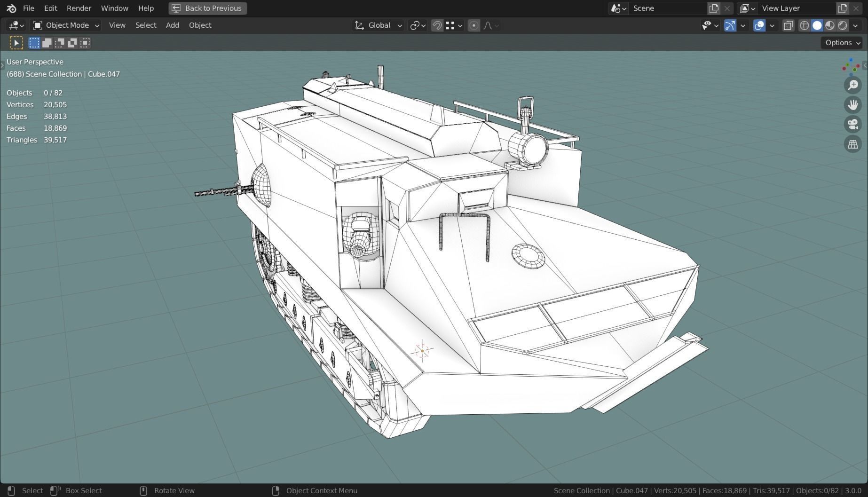The image size is (868, 497).
Task: Open the snapping options dropdown
Action: [x=454, y=25]
